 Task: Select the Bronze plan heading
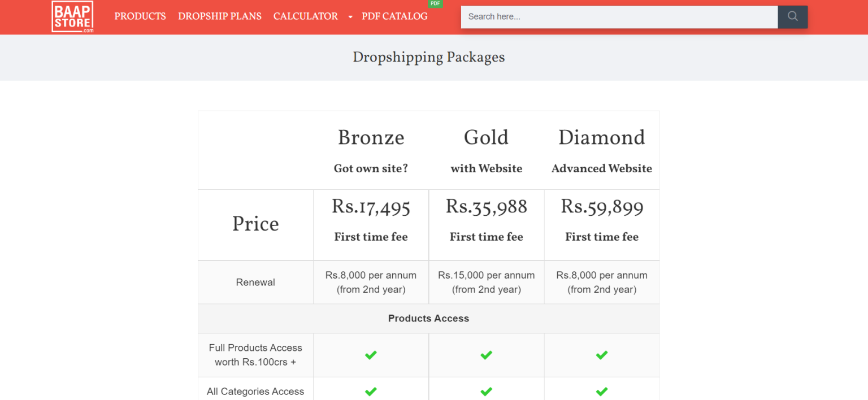point(371,137)
